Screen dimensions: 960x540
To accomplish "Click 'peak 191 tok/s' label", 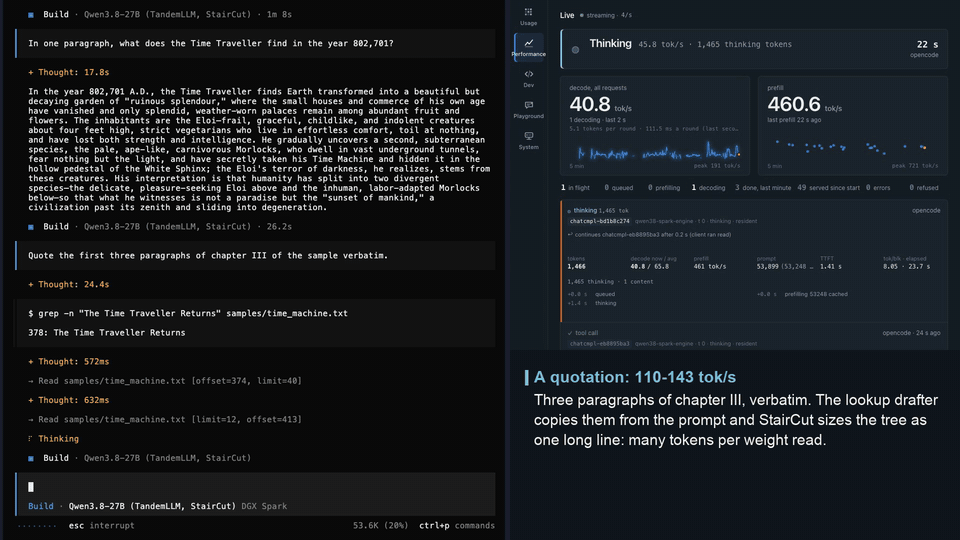I will pyautogui.click(x=716, y=166).
